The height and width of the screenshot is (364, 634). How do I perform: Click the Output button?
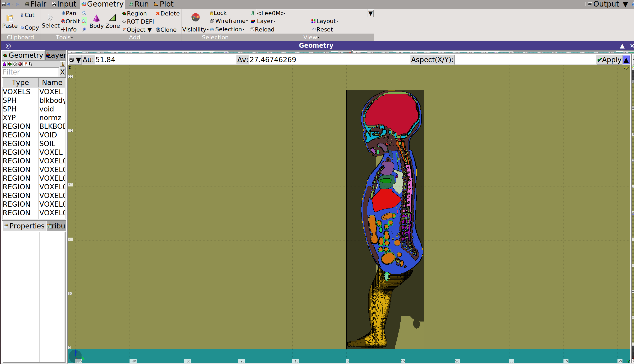click(x=603, y=4)
